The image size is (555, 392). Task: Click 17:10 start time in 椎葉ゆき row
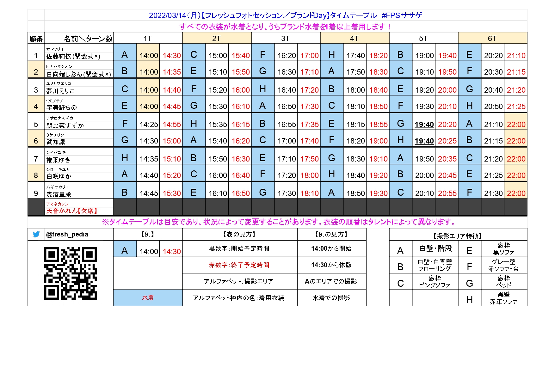(x=287, y=159)
